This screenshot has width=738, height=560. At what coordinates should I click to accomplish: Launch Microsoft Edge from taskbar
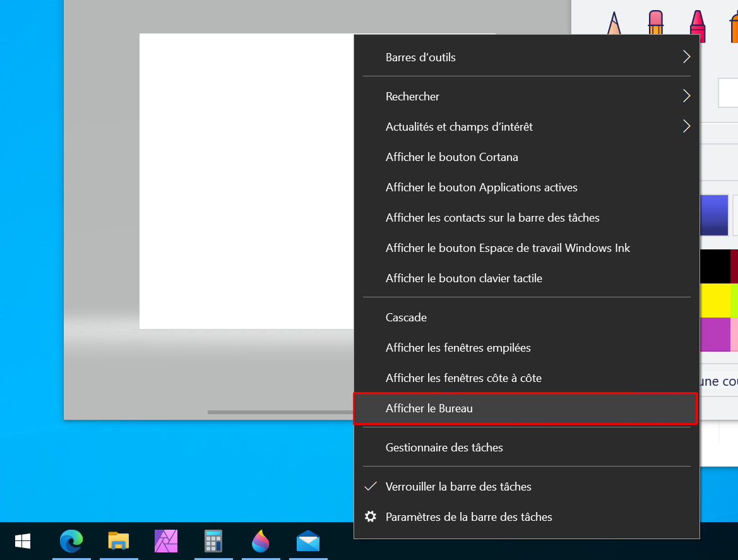coord(71,541)
